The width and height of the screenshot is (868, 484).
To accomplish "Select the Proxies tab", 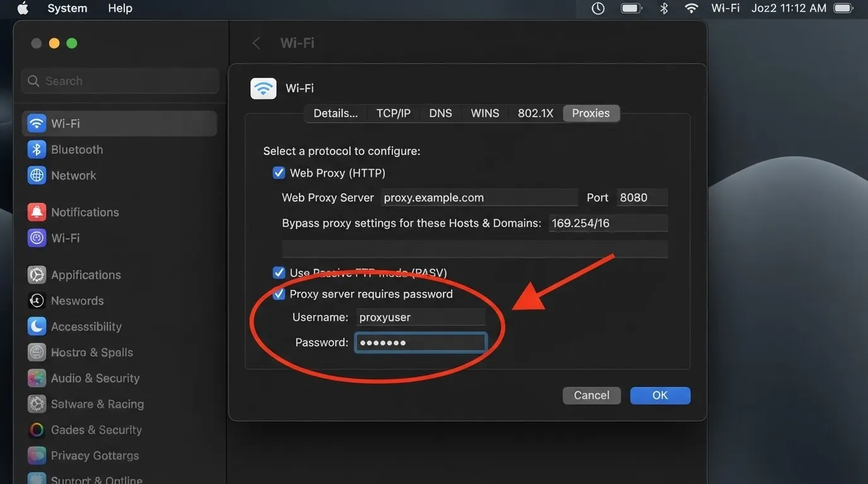I will click(591, 113).
